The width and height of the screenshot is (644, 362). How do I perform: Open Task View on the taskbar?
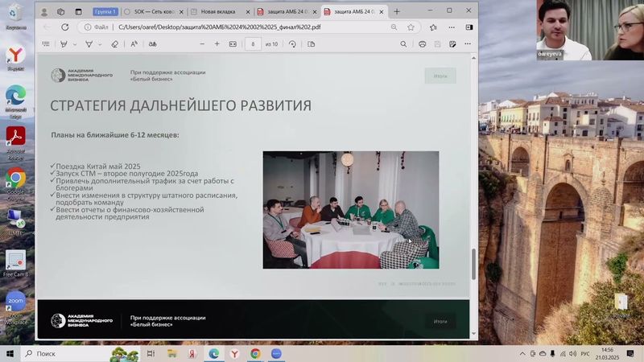point(151,353)
